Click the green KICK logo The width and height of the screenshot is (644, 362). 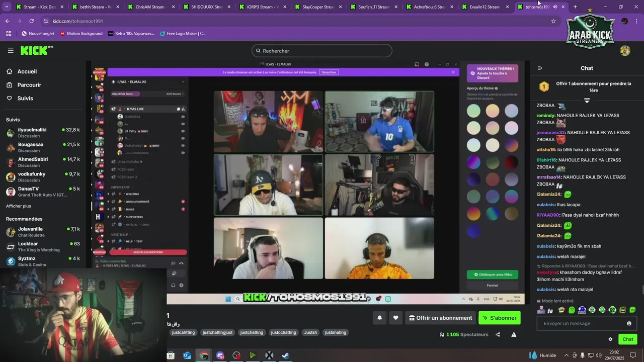tap(37, 50)
